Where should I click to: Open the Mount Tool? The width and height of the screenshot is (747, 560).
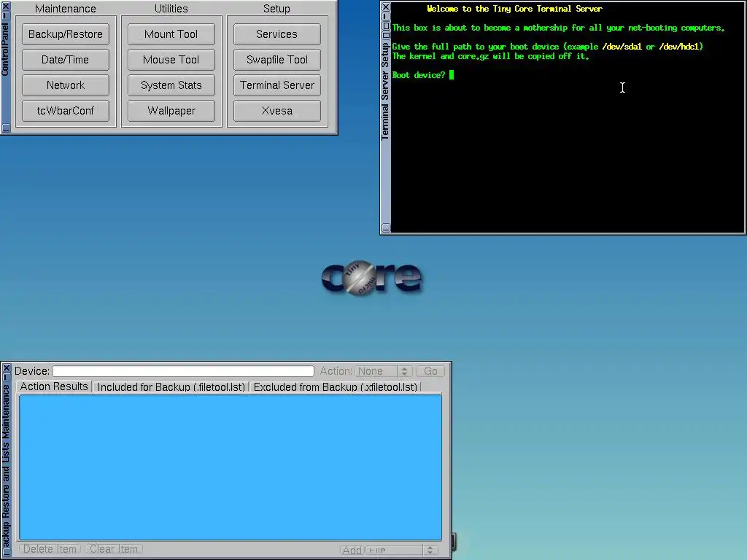click(x=171, y=34)
